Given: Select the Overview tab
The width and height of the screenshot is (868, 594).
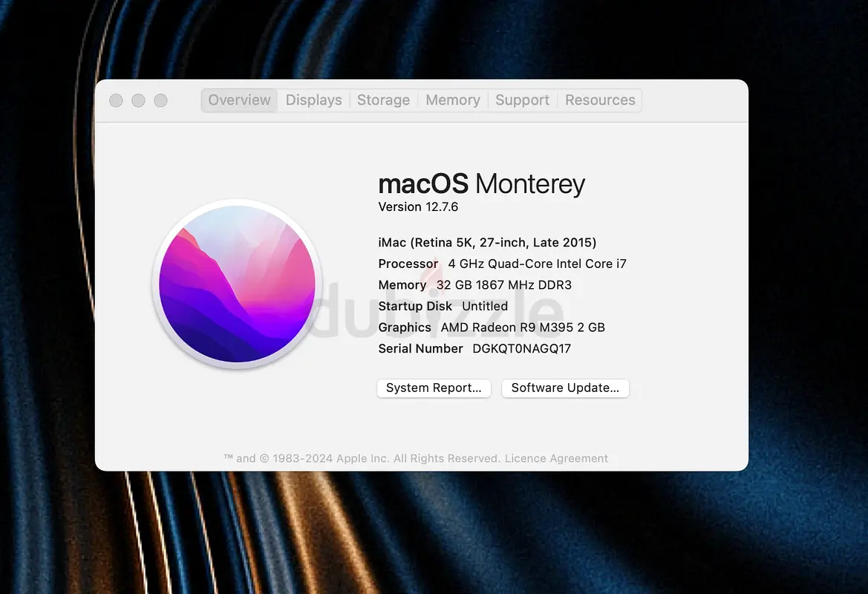Looking at the screenshot, I should 239,100.
